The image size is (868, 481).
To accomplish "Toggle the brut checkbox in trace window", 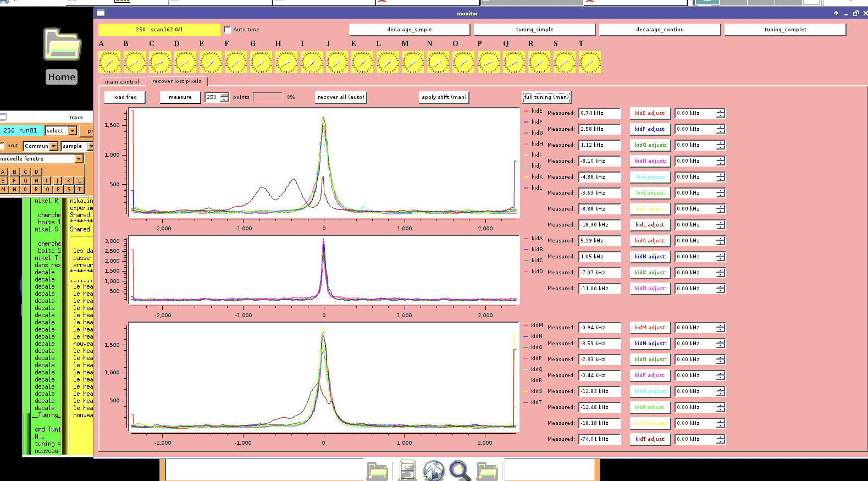I will tap(2, 146).
